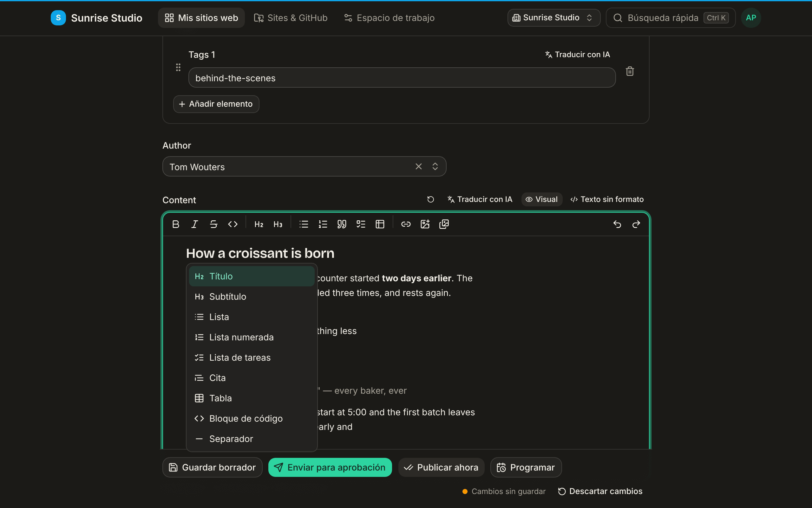
Task: Choose Tabla in block menu
Action: click(x=252, y=398)
